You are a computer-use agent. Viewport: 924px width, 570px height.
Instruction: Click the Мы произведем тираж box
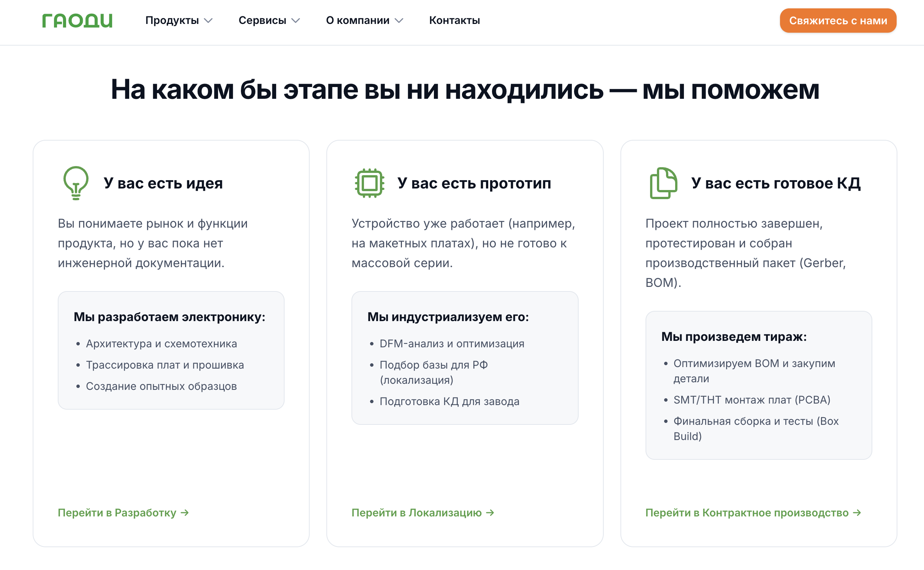coord(758,385)
